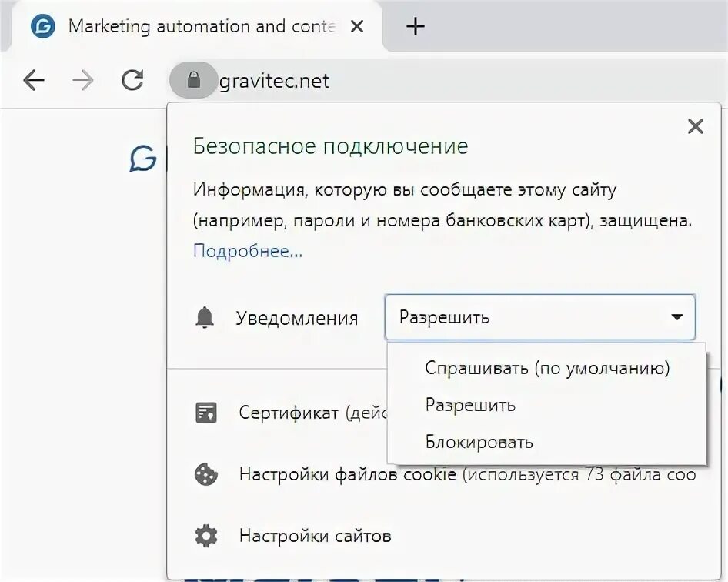
Task: Click the site settings gear icon
Action: click(205, 535)
